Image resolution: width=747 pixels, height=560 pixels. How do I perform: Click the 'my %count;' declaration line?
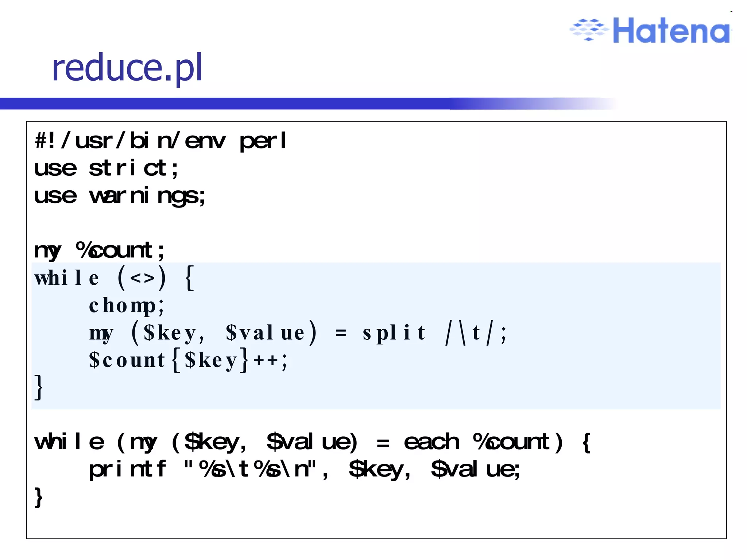click(x=99, y=251)
